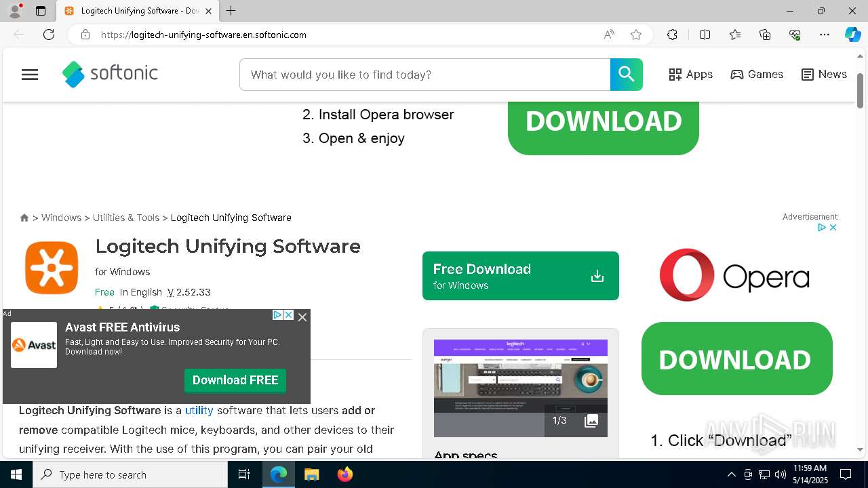Viewport: 868px width, 488px height.
Task: Focus the Softonic search input field
Action: click(425, 75)
